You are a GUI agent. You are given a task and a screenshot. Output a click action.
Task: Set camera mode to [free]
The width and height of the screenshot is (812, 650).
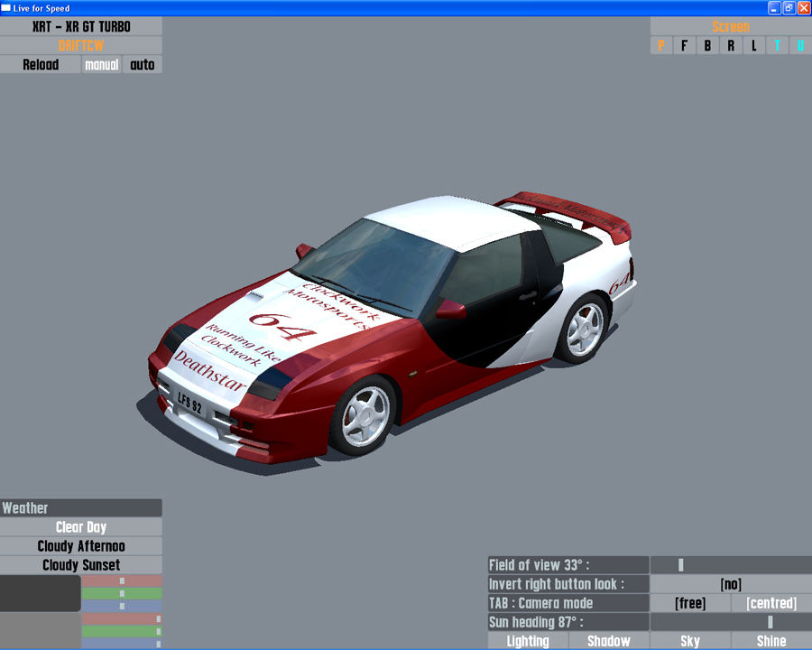pos(690,603)
